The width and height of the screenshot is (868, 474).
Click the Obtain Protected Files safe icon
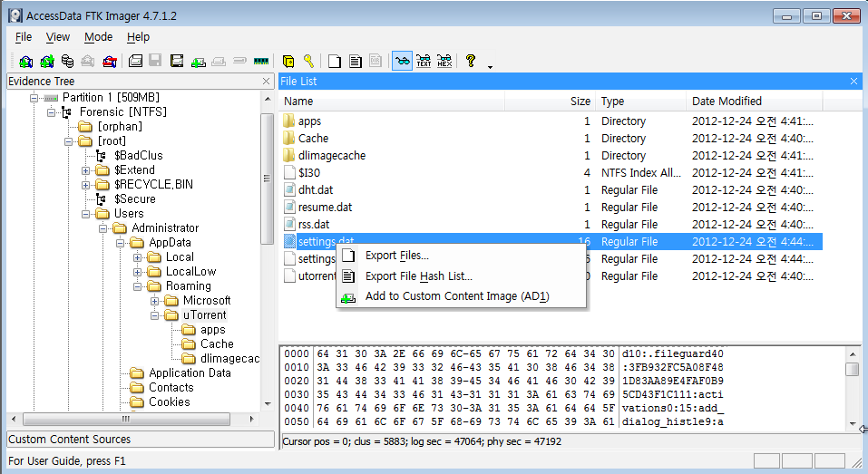(x=288, y=61)
